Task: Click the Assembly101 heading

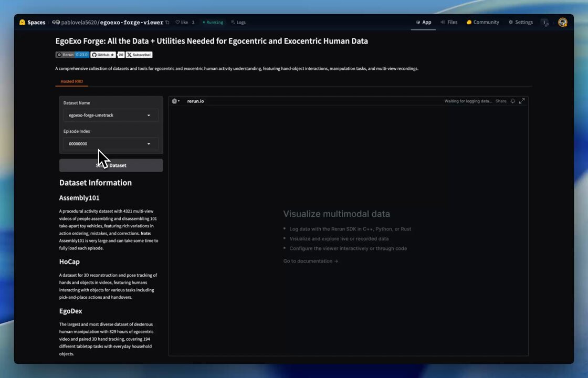Action: (79, 198)
